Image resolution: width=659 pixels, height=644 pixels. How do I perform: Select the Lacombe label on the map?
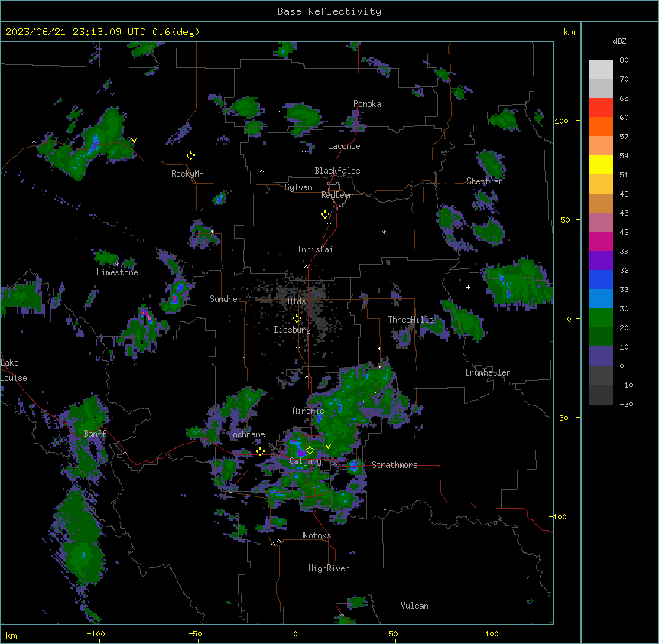pos(344,146)
